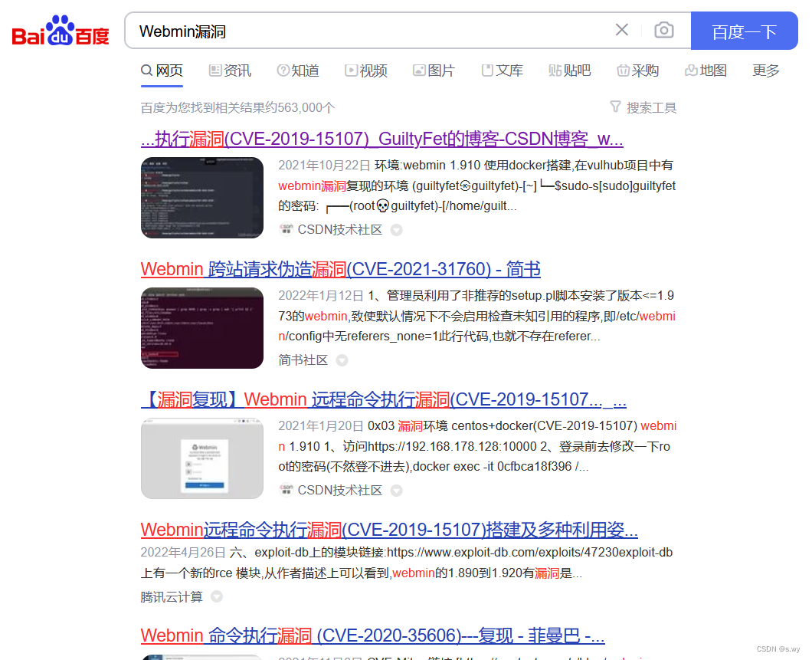Image resolution: width=812 pixels, height=660 pixels.
Task: Toggle the heart badge next to 腾讯云计算
Action: coord(215,596)
